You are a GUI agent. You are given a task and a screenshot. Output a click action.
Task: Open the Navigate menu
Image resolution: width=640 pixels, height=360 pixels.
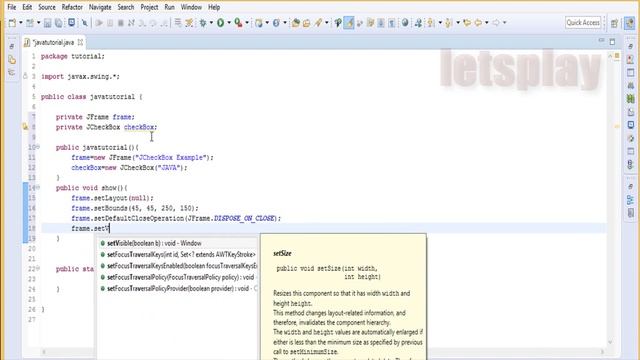click(100, 7)
